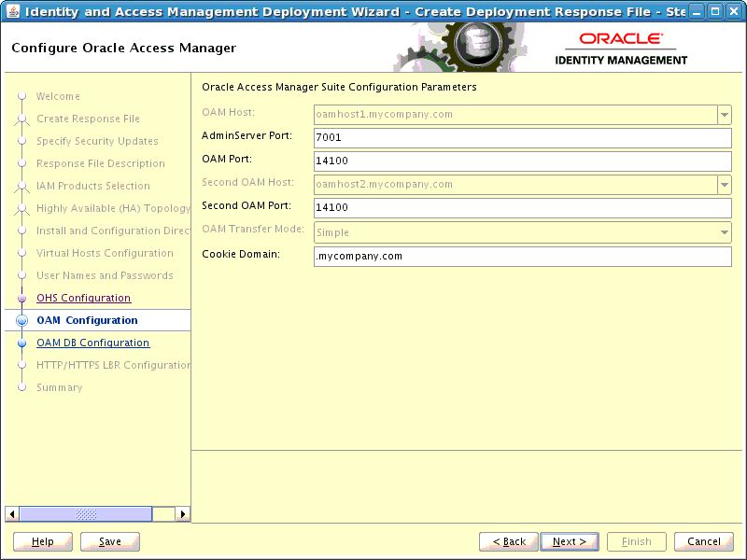This screenshot has height=560, width=747.
Task: Click the Create Response File step
Action: (x=88, y=119)
